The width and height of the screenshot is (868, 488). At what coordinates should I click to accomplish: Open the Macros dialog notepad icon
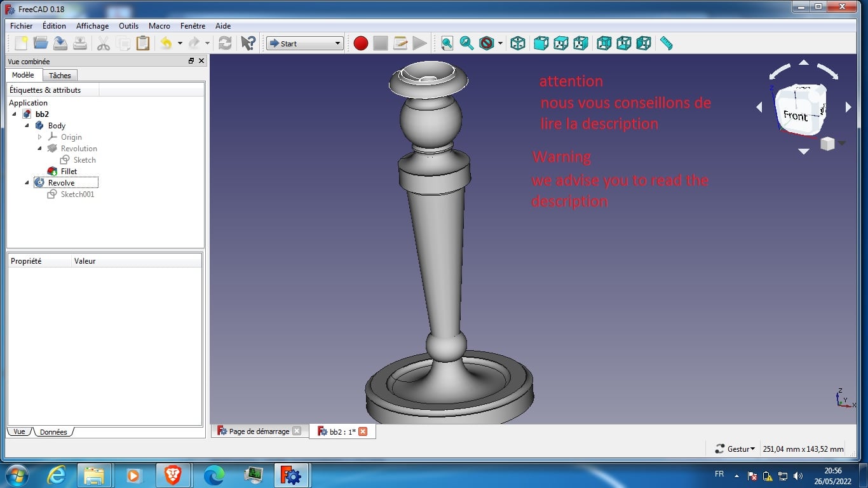[x=400, y=43]
